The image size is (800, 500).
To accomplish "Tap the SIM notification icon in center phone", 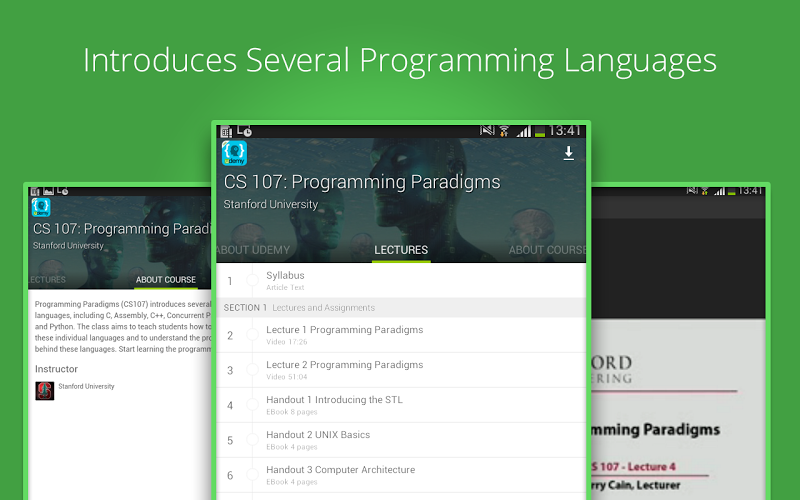I will point(227,132).
